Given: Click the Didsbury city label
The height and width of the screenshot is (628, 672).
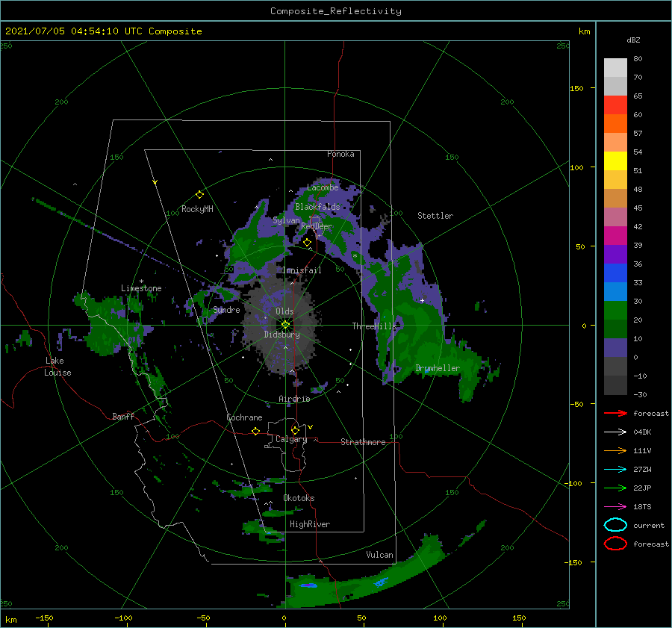Looking at the screenshot, I should click(x=282, y=335).
